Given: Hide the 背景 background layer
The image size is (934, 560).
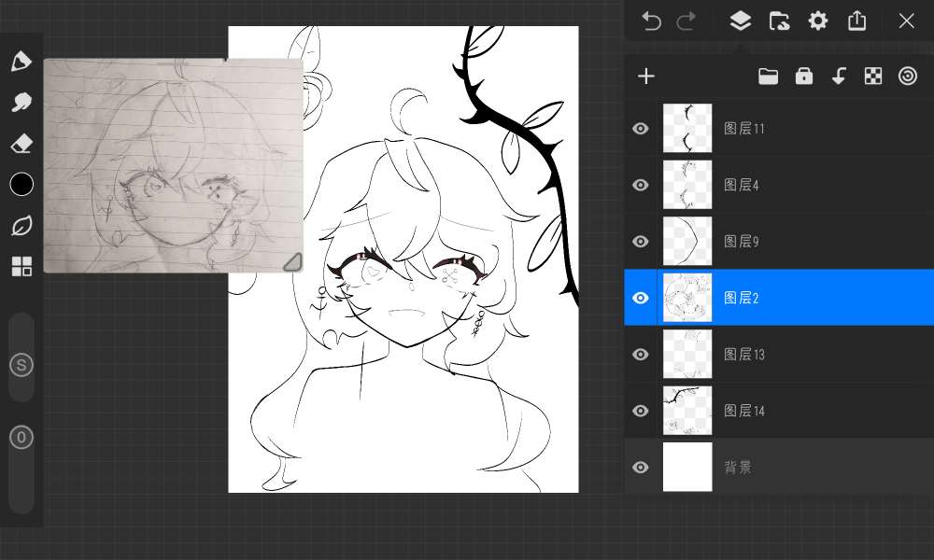Looking at the screenshot, I should [x=641, y=468].
